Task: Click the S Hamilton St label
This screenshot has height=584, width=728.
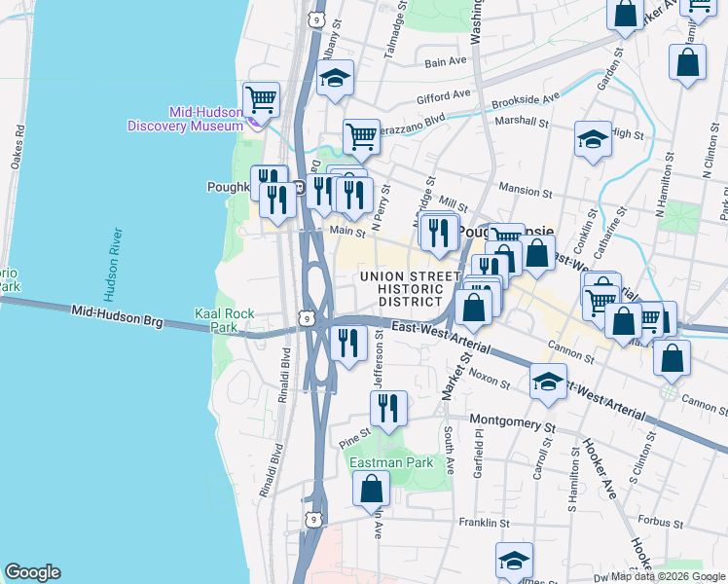Action: pos(574,480)
